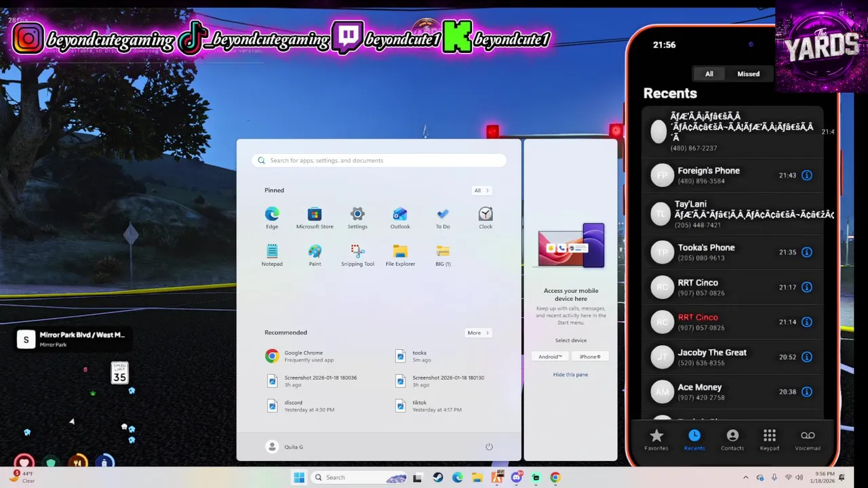868x488 pixels.
Task: Show info for Foreign's Phone call
Action: coord(807,176)
